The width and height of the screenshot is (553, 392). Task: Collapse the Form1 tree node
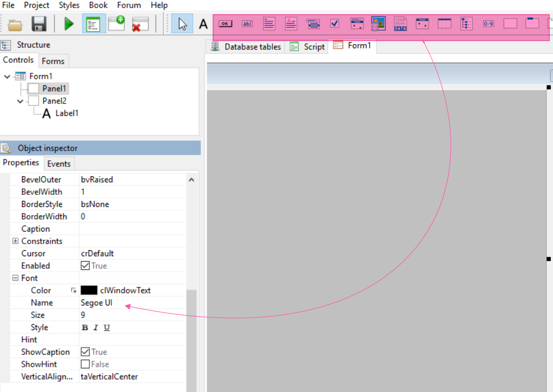click(7, 77)
